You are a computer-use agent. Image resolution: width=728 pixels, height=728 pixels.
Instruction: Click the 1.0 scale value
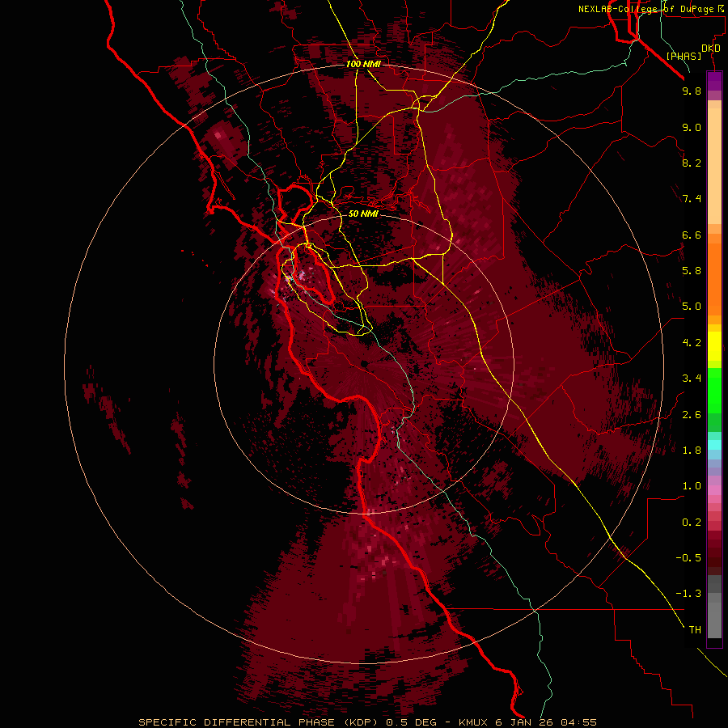pyautogui.click(x=692, y=486)
